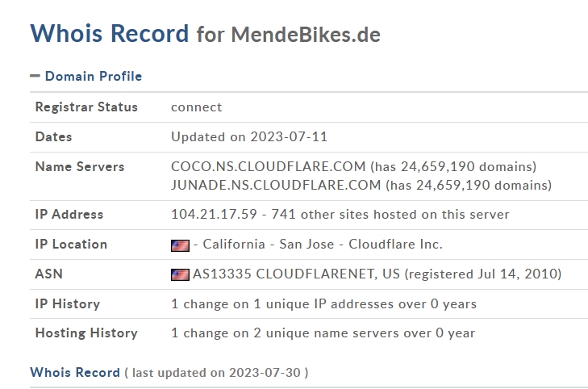Collapse the Domain Profile section minus icon
Viewport: 588px width, 389px height.
click(35, 76)
